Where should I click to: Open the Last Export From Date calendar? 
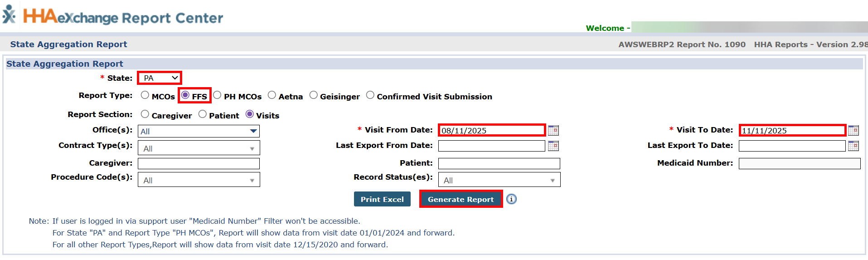(x=553, y=146)
